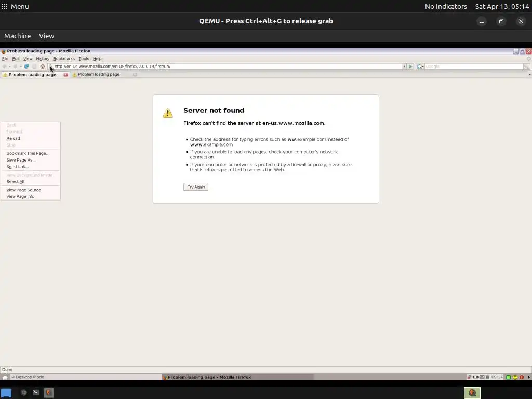Click the Home icon in the navigation toolbar
532x399 pixels.
43,66
